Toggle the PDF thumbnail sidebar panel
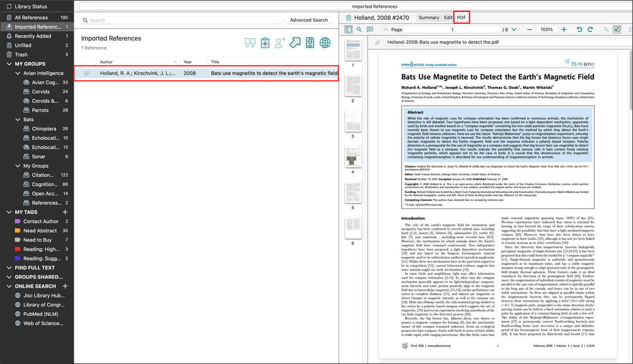This screenshot has height=364, width=633. click(x=349, y=30)
